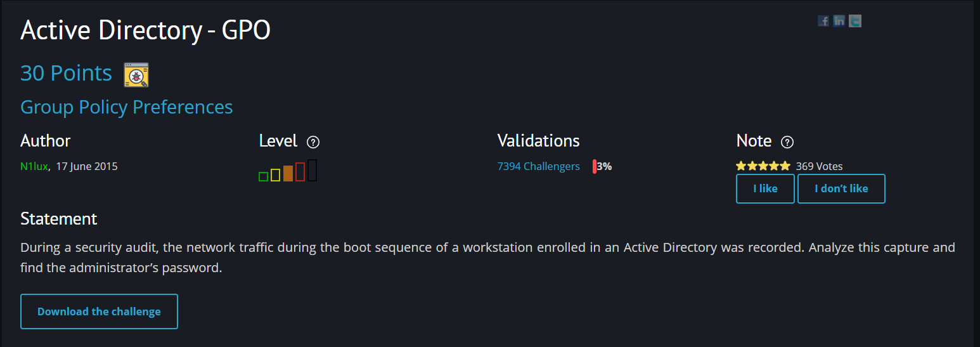Open the Group Policy Preferences link
980x347 pixels.
tap(127, 107)
